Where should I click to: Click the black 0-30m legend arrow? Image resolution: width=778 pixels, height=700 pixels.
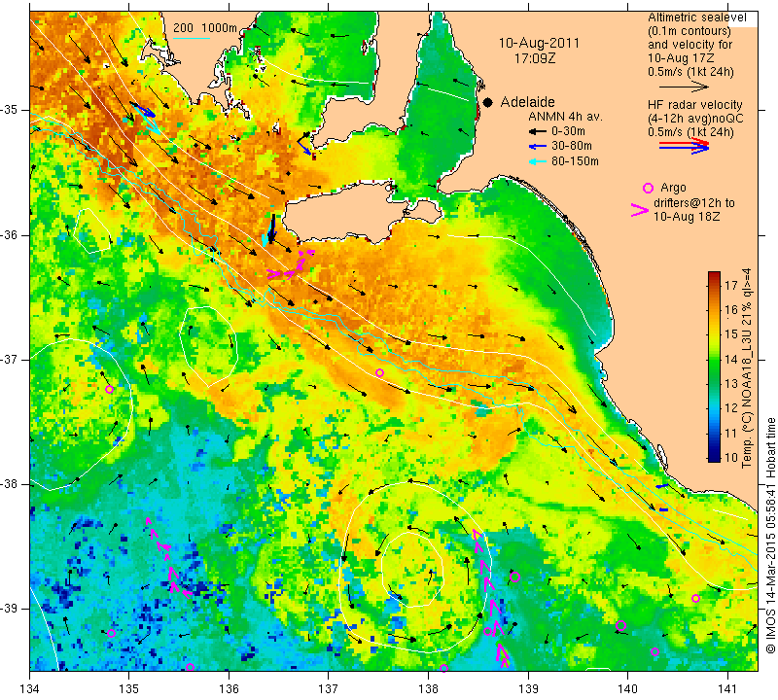pos(537,132)
